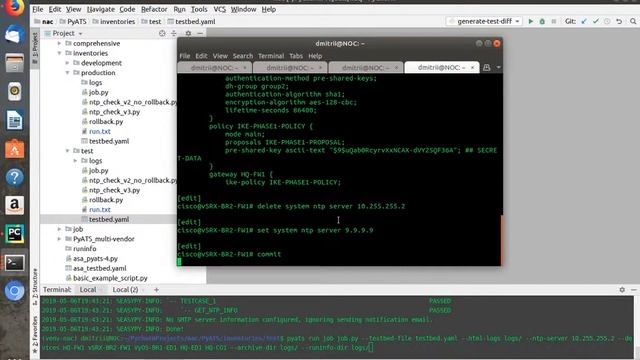Image resolution: width=640 pixels, height=360 pixels.
Task: Click the PyATS breadcrumb
Action: (x=73, y=21)
